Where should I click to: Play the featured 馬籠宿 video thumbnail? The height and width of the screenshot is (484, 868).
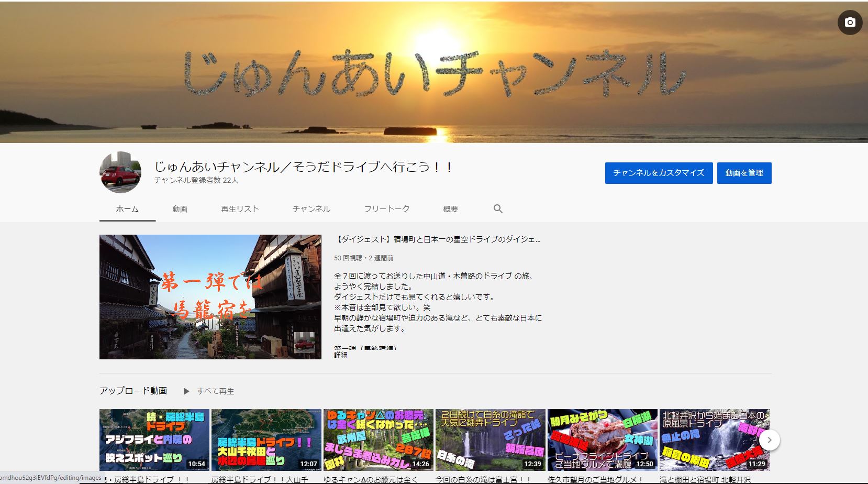pos(210,297)
